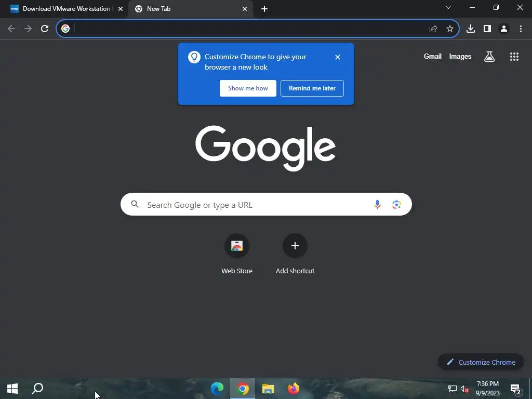
Task: Close the New Tab tab
Action: pyautogui.click(x=245, y=9)
